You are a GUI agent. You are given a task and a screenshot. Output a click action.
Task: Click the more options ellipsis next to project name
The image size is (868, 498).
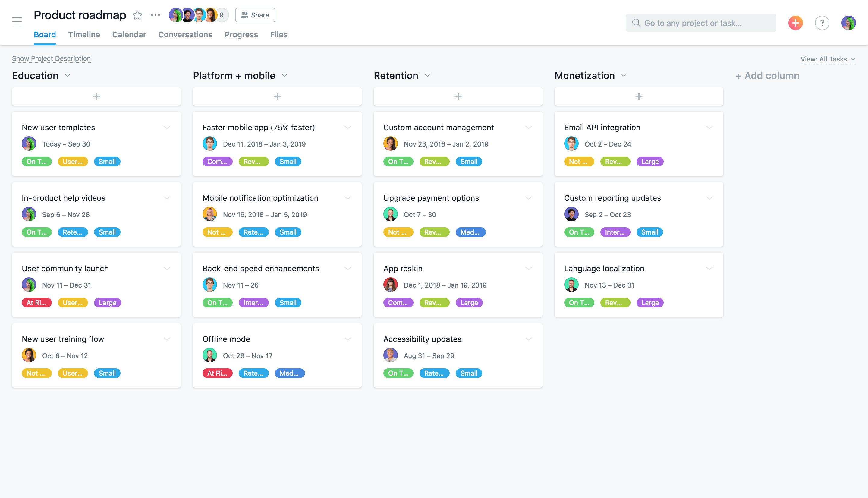(155, 15)
